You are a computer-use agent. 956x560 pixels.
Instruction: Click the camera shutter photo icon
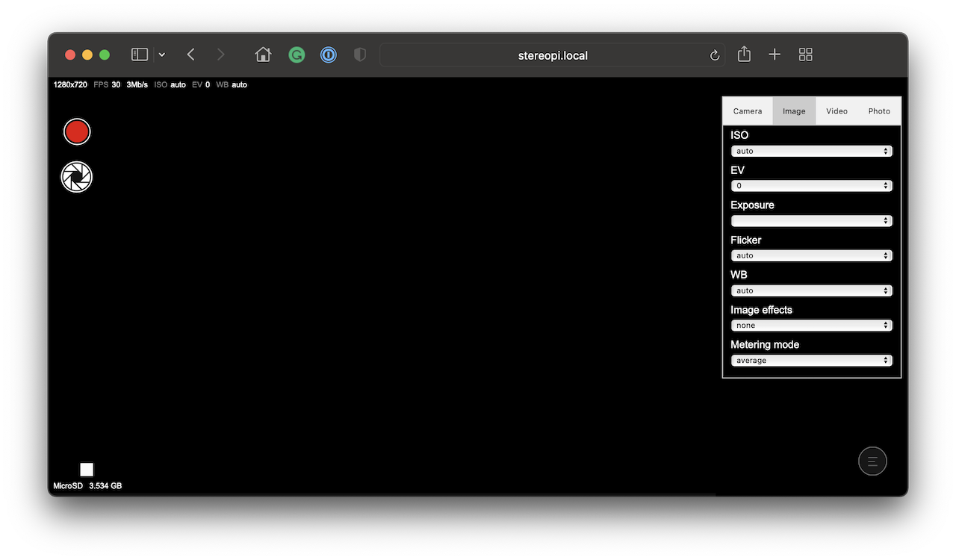coord(77,177)
